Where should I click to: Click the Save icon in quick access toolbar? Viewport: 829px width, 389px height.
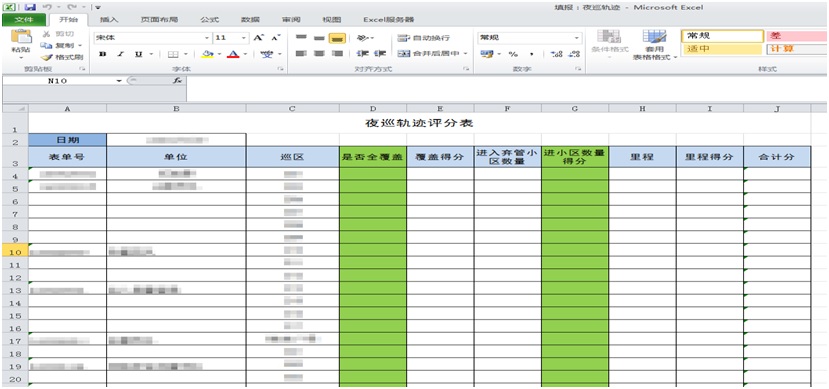coord(30,7)
